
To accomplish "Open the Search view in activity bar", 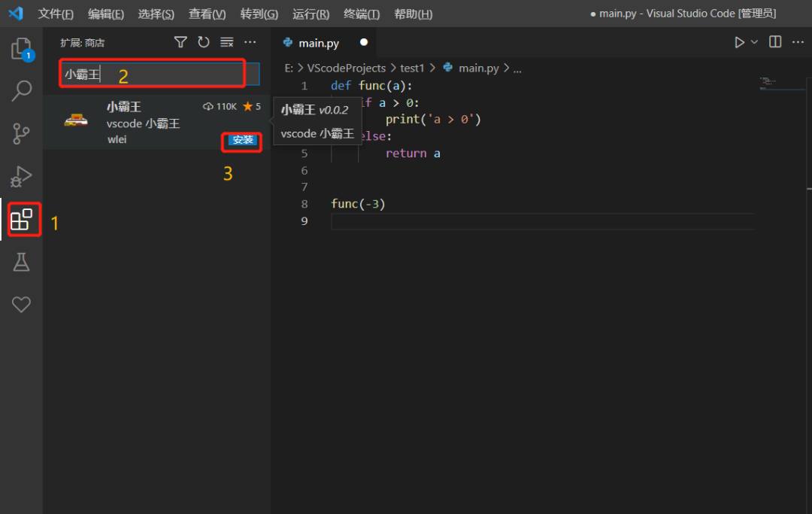I will tap(21, 90).
